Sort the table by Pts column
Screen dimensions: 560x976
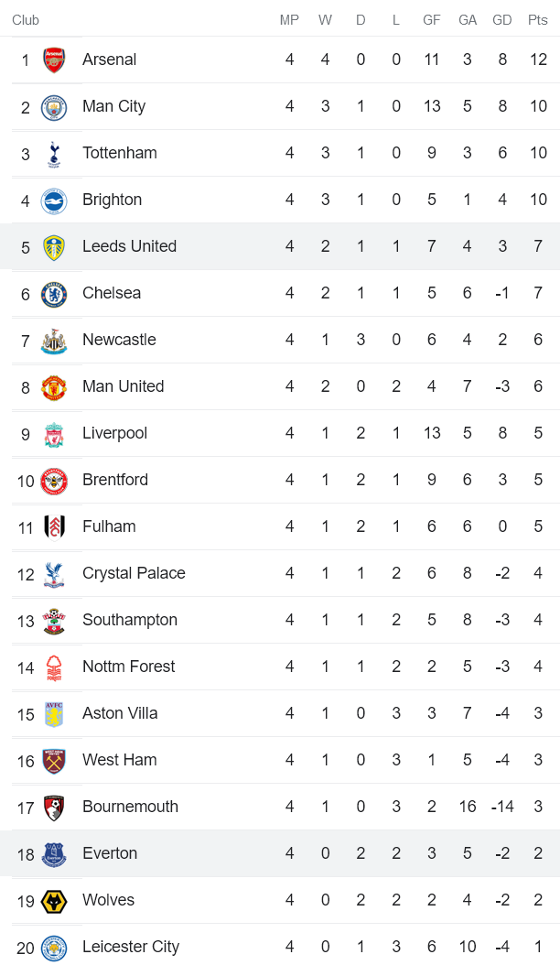(538, 19)
